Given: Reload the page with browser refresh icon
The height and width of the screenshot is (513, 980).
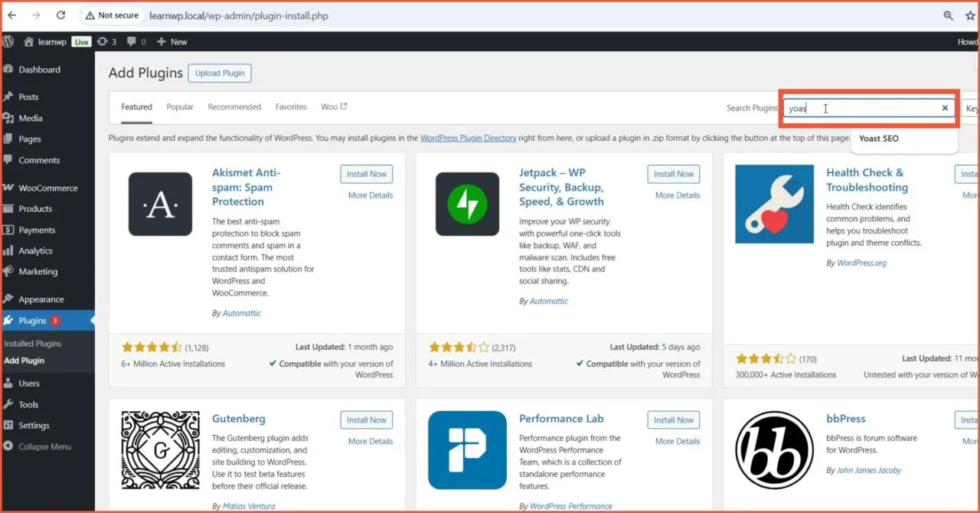Looking at the screenshot, I should coord(61,15).
